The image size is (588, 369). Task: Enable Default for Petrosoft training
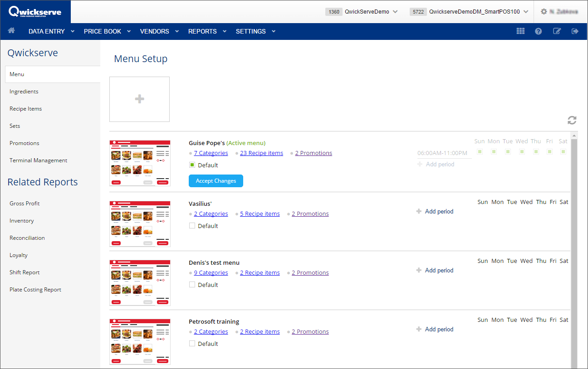coord(192,344)
